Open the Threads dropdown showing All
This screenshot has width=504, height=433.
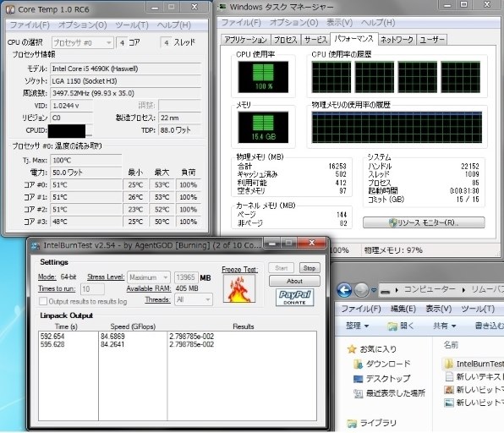click(x=194, y=299)
